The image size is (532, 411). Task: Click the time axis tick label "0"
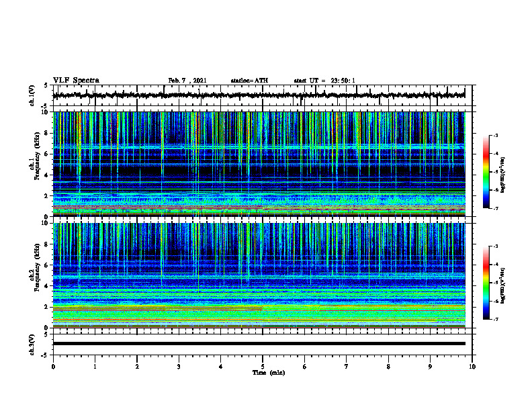53,367
